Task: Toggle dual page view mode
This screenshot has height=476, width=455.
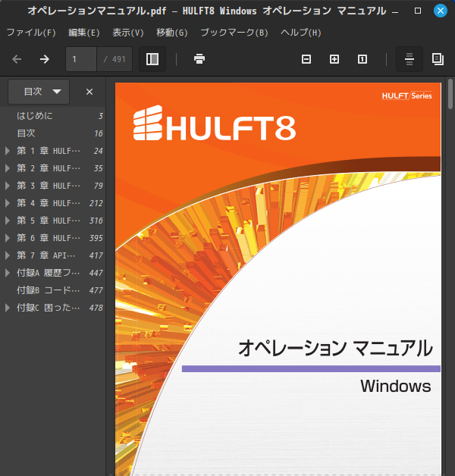Action: click(x=438, y=59)
